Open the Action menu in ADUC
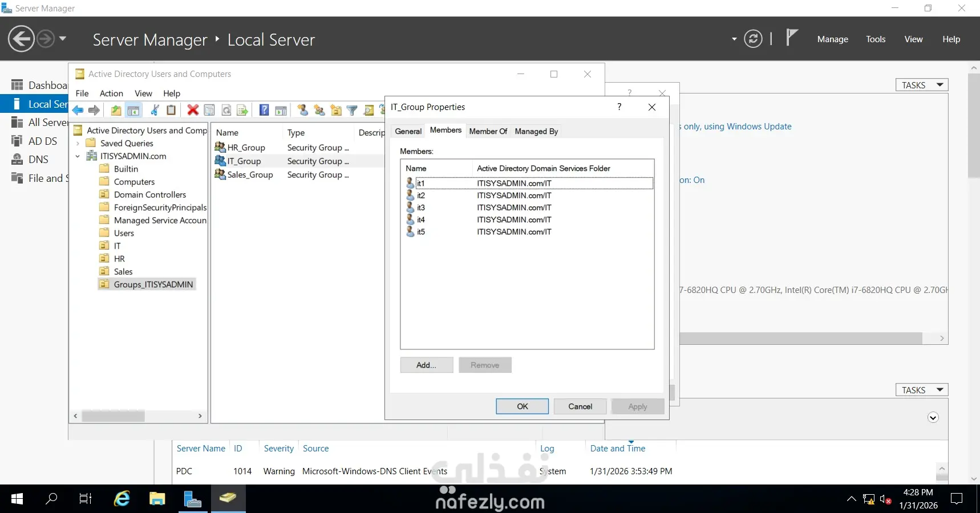This screenshot has height=513, width=980. click(111, 93)
